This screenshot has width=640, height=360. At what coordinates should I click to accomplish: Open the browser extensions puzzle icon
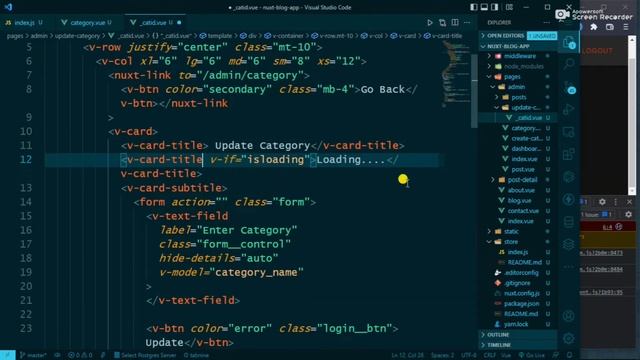(x=594, y=27)
